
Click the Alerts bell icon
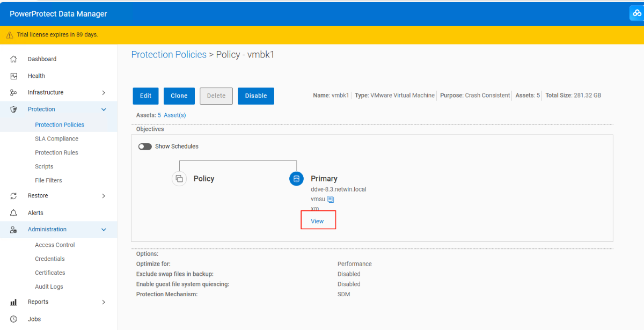point(14,213)
